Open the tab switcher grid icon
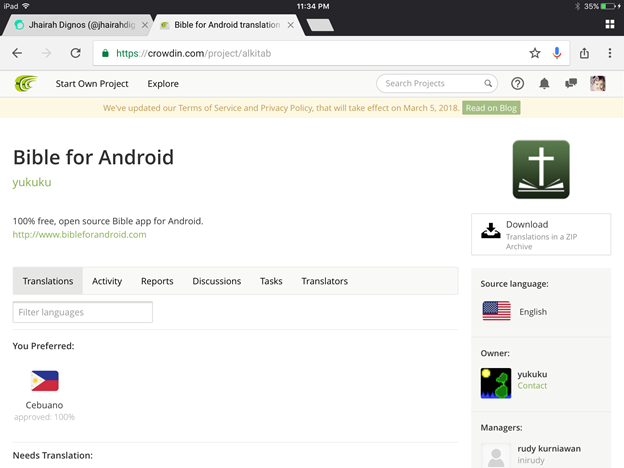The width and height of the screenshot is (624, 468). (610, 24)
